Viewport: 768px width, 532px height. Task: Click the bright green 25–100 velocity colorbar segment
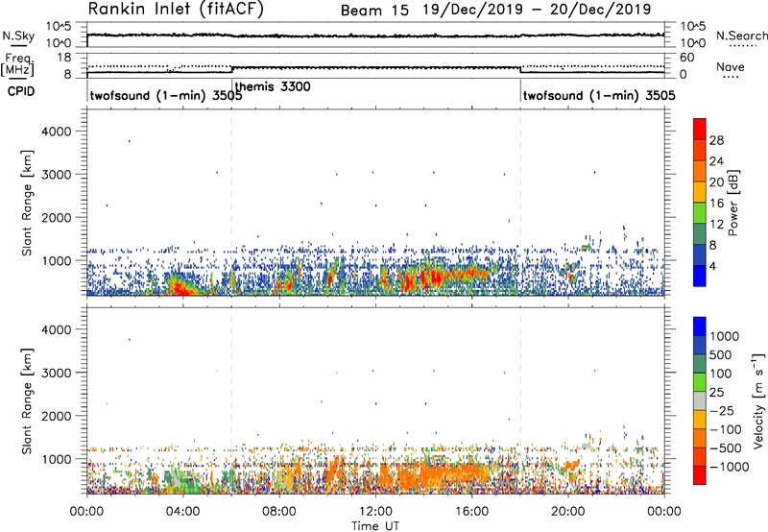pos(700,382)
